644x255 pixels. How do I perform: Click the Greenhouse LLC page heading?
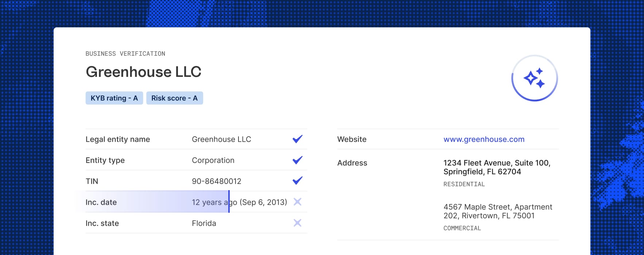point(143,72)
